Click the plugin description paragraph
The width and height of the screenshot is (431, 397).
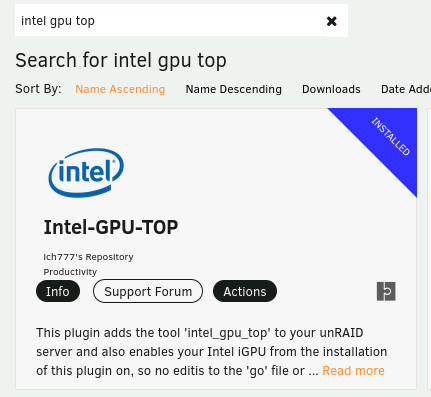(211, 352)
